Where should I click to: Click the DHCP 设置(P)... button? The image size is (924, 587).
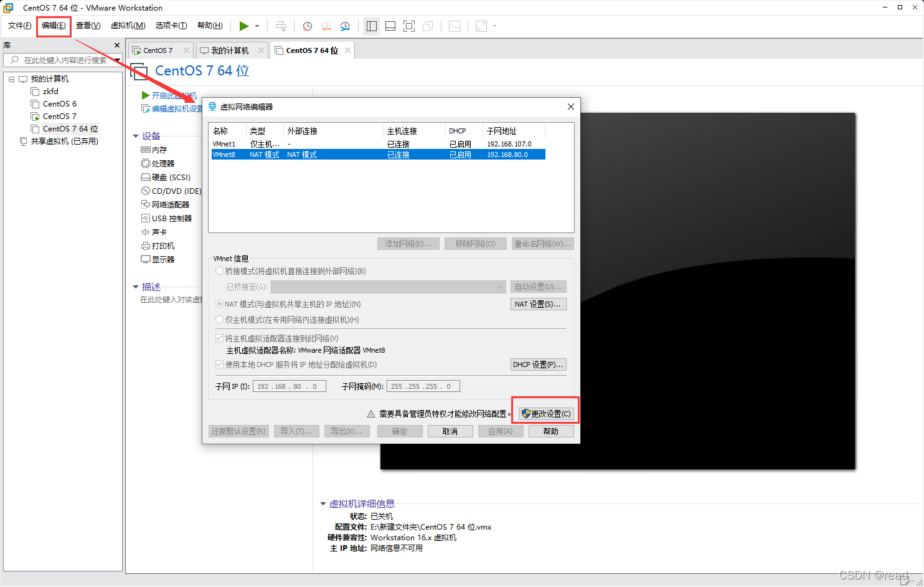tap(539, 365)
